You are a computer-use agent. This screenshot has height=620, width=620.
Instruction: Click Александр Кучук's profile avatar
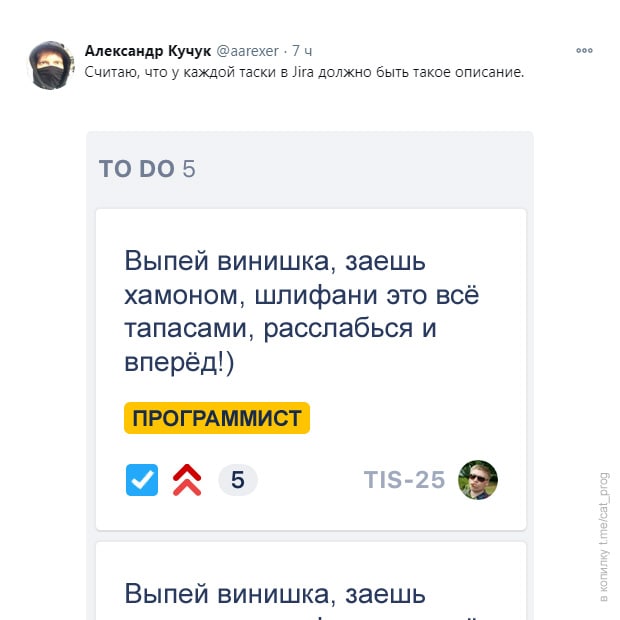pyautogui.click(x=51, y=66)
